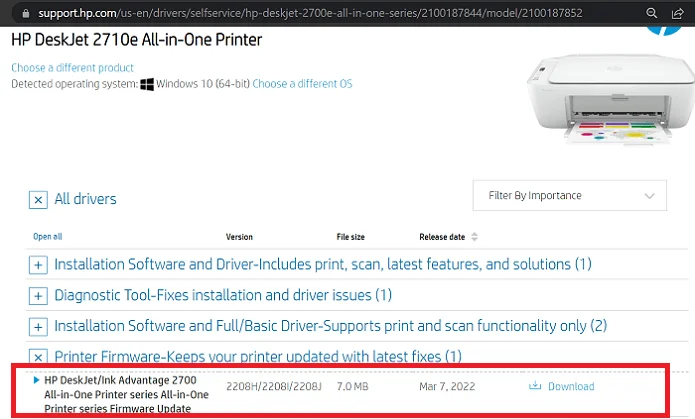Click the share page icon in address bar
This screenshot has height=419, width=695.
click(x=677, y=13)
